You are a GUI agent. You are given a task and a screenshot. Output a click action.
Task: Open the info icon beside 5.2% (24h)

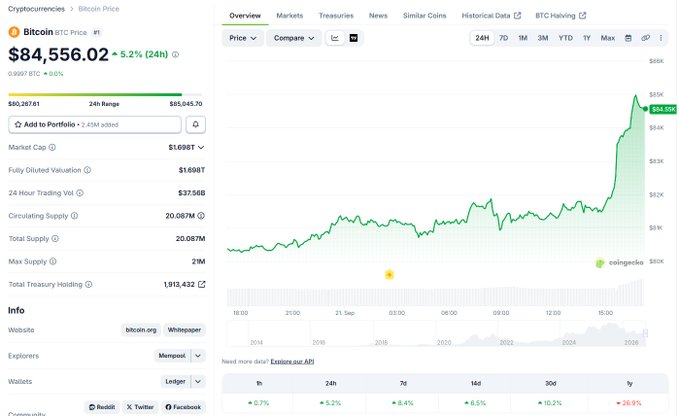(x=175, y=55)
